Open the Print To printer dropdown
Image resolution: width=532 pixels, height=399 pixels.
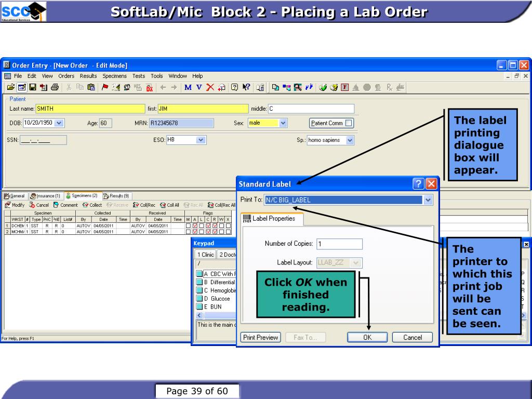coord(428,200)
